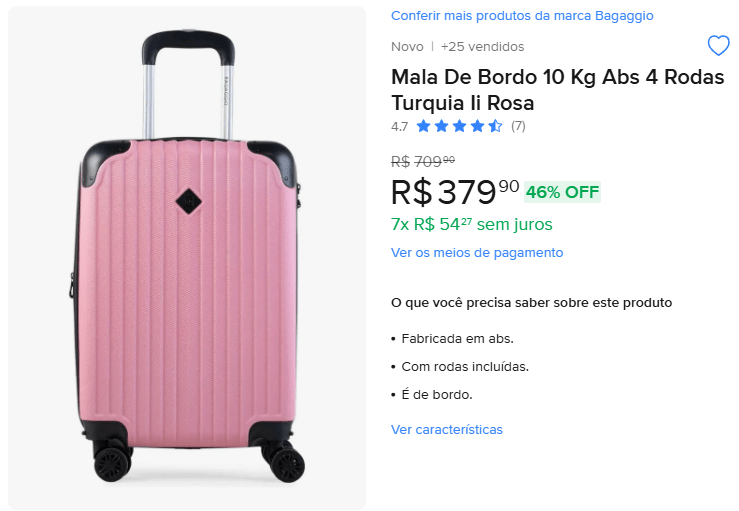Click the 4.7 rating score
This screenshot has height=511, width=739.
click(399, 126)
